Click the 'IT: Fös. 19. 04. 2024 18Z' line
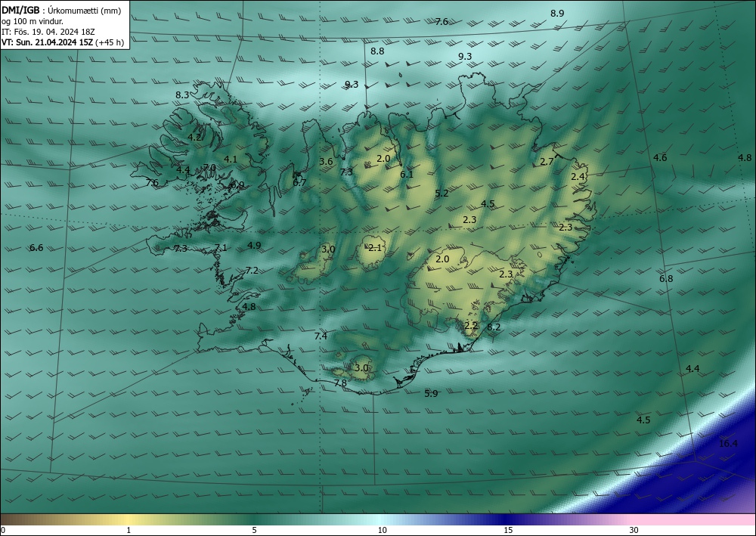756x536 pixels. [x=48, y=32]
